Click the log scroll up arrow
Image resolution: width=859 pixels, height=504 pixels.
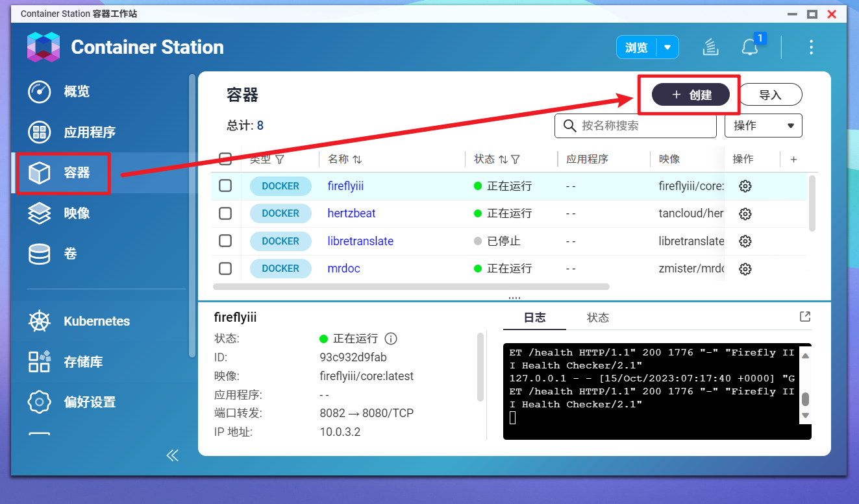coord(805,355)
